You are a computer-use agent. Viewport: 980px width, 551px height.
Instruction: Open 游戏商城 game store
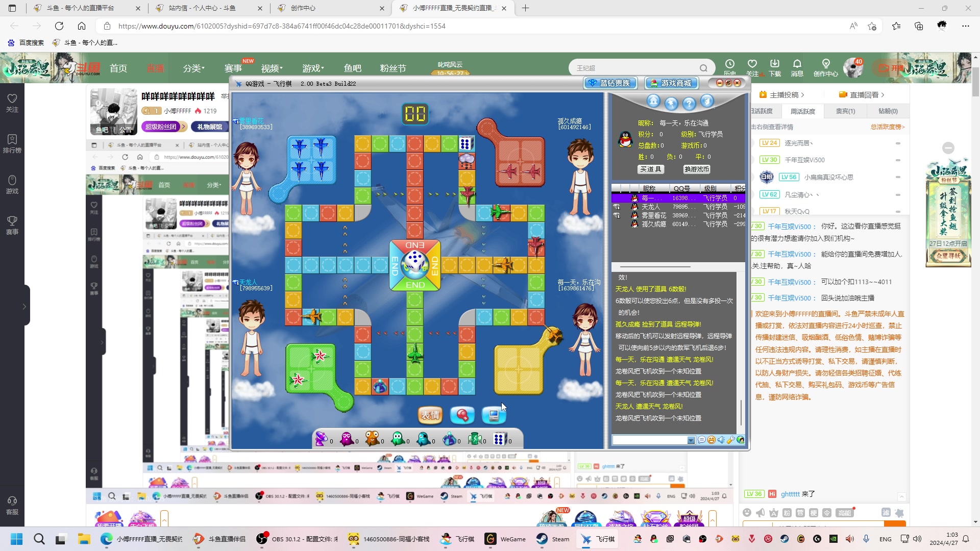pos(671,83)
